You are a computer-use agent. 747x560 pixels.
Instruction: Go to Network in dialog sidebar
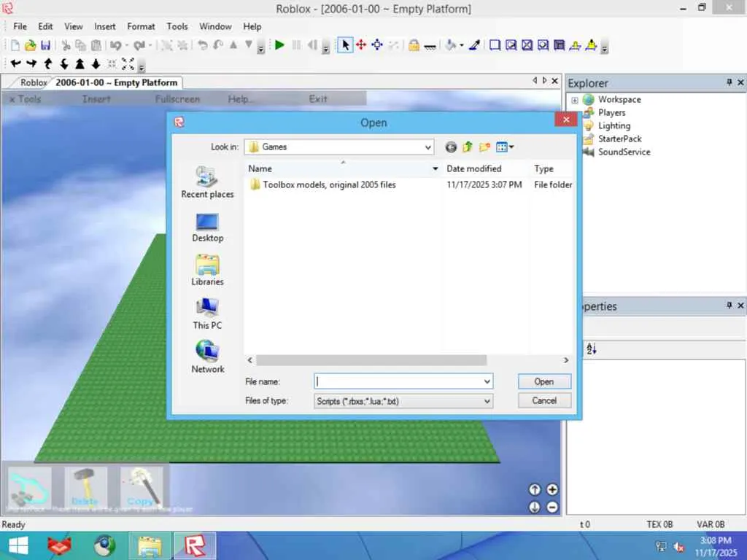tap(207, 357)
